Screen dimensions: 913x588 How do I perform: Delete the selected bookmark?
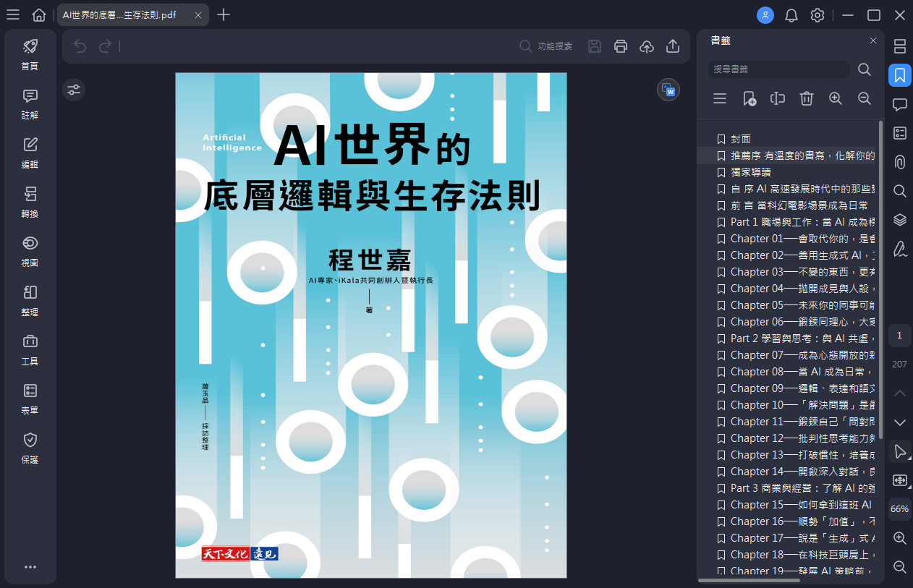[807, 98]
